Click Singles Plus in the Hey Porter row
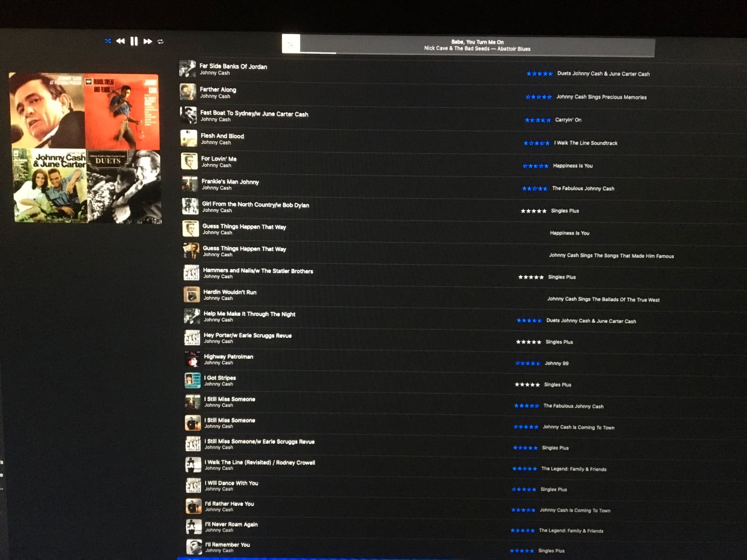747x560 pixels. click(x=559, y=342)
